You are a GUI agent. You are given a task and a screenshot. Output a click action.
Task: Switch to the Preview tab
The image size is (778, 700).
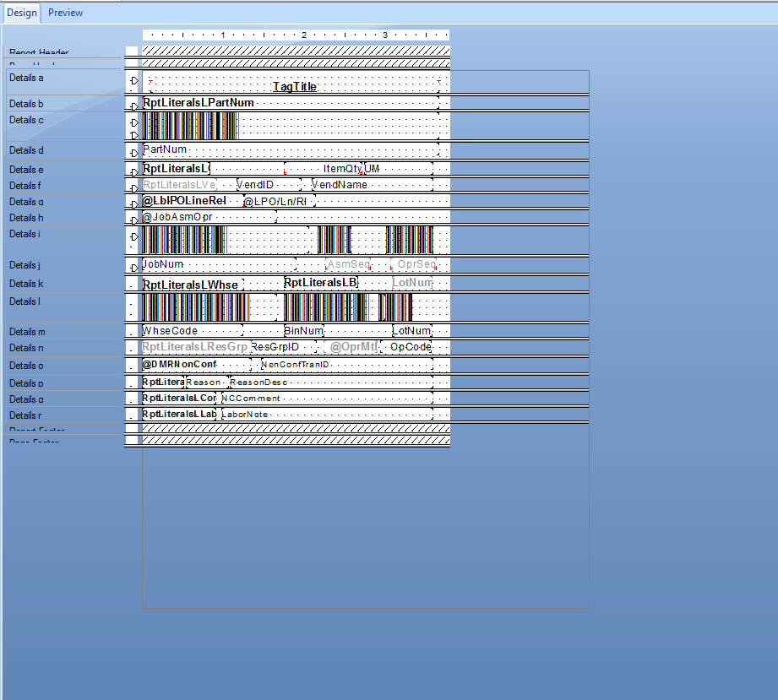click(x=65, y=13)
